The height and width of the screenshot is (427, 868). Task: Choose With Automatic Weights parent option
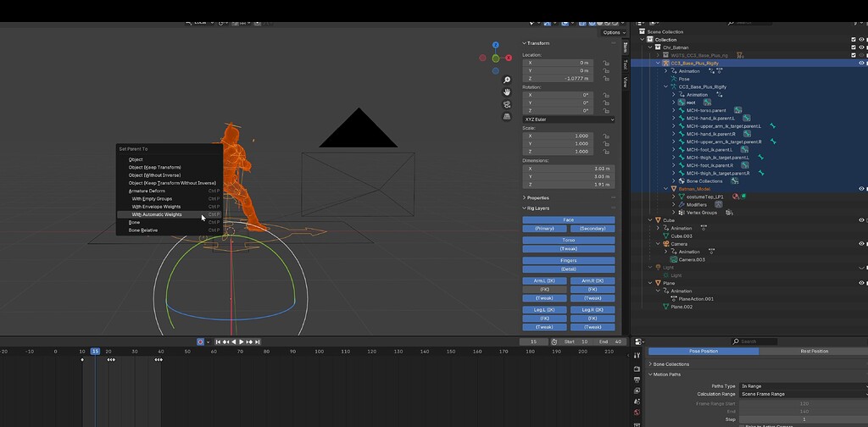pos(170,214)
